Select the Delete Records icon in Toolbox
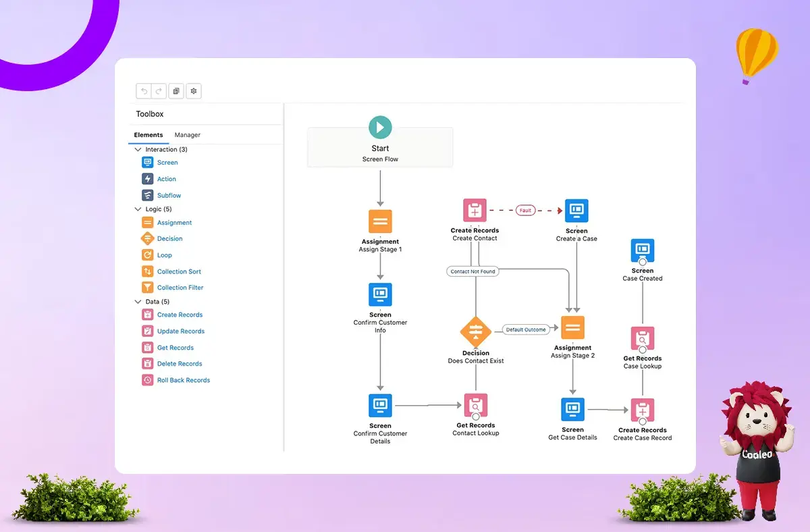This screenshot has width=810, height=532. pos(148,364)
